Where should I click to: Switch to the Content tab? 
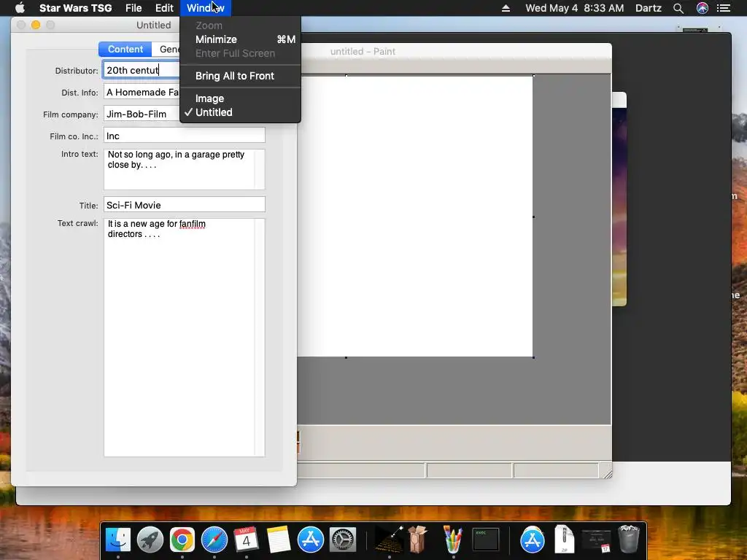click(125, 49)
